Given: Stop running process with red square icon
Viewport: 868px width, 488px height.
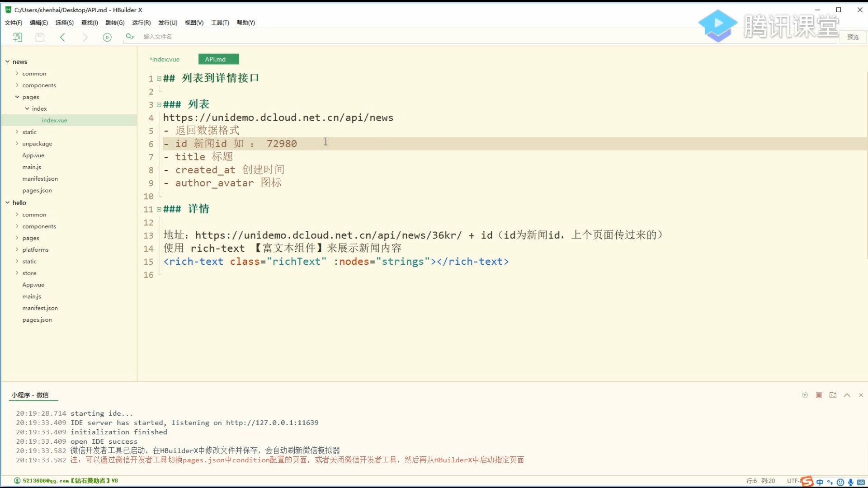Looking at the screenshot, I should pyautogui.click(x=819, y=395).
